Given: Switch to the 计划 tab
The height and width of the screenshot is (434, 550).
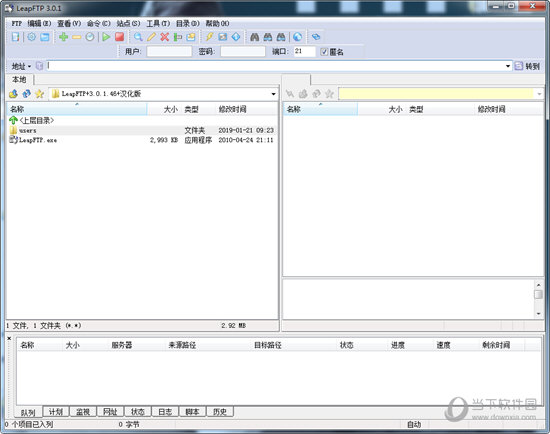Looking at the screenshot, I should pyautogui.click(x=55, y=412).
